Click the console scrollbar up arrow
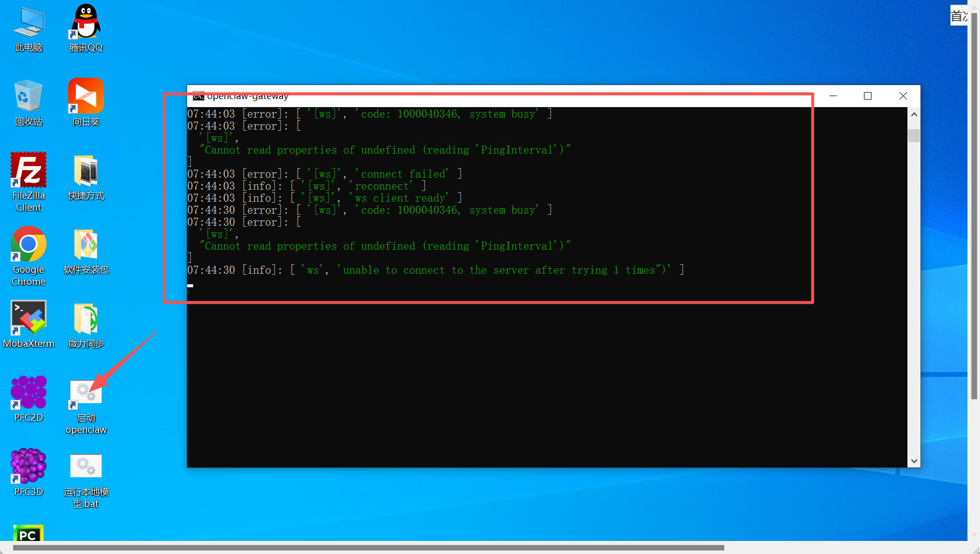980x554 pixels. [914, 115]
